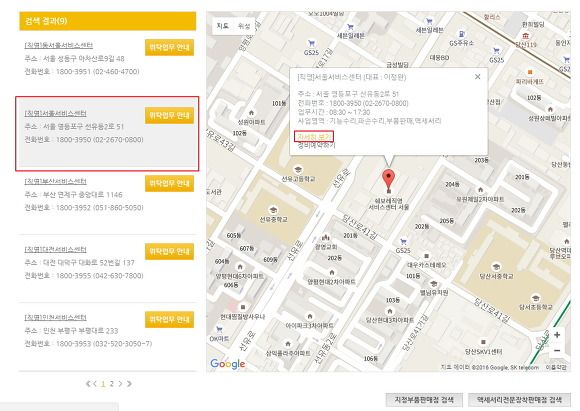
Task: Zoom out the map with minus button
Action: click(x=557, y=350)
